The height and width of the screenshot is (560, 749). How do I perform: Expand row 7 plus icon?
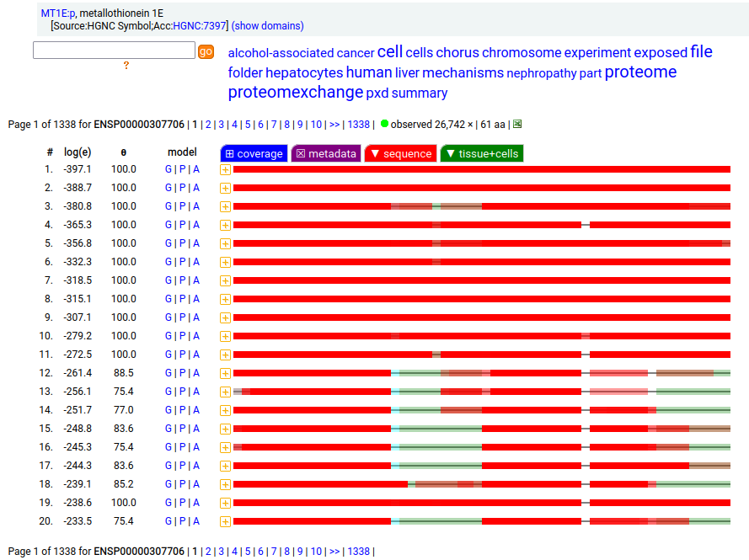(226, 280)
